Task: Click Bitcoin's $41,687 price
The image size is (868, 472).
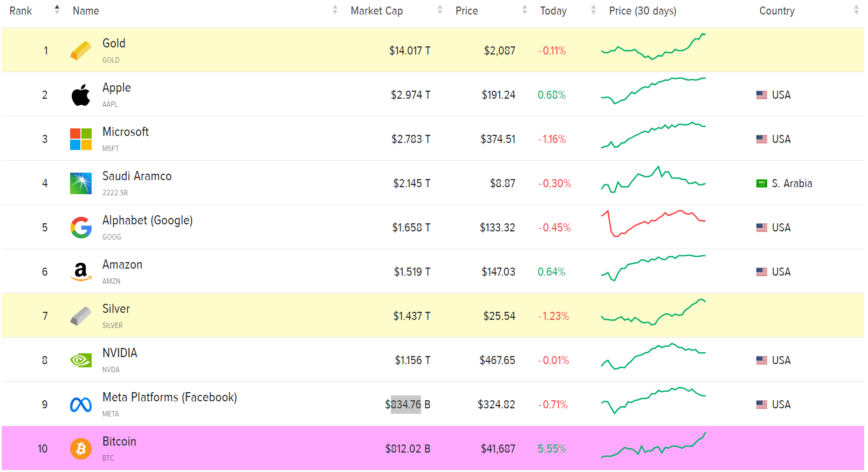Action: (498, 449)
